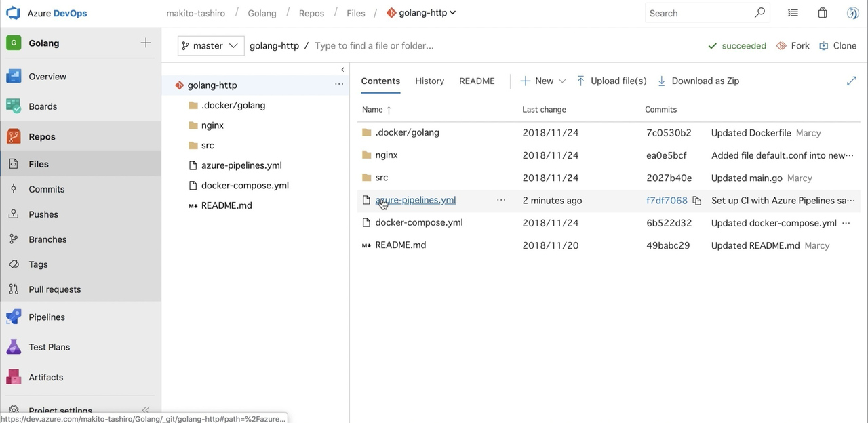Screen dimensions: 868x423
Task: Switch to the README tab
Action: tap(477, 81)
